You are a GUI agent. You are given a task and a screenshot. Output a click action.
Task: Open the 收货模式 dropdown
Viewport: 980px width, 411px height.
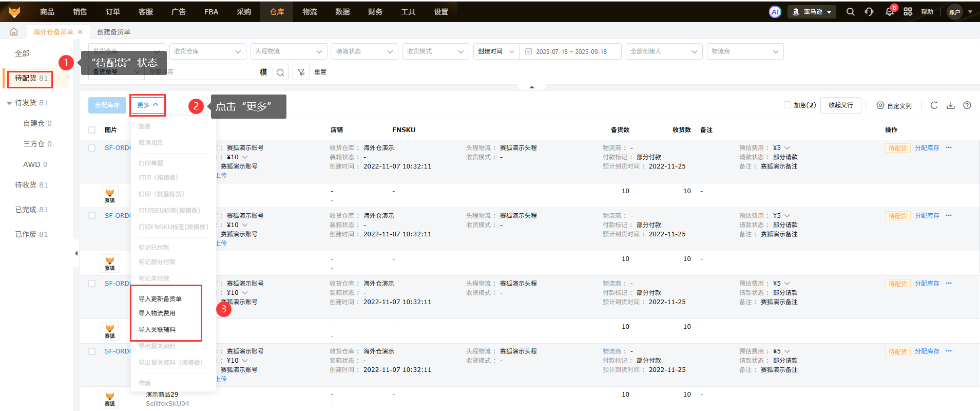[x=435, y=51]
